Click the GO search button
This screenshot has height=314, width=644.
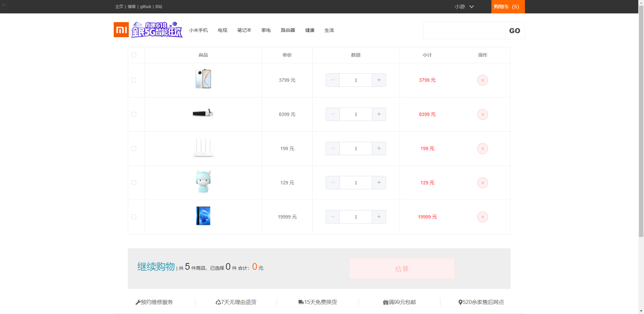515,30
